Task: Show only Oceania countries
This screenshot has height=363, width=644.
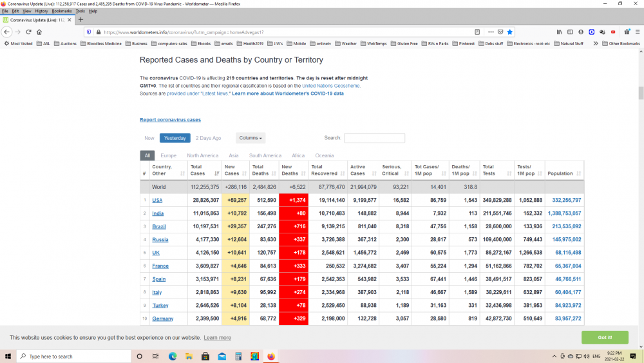Action: [325, 155]
